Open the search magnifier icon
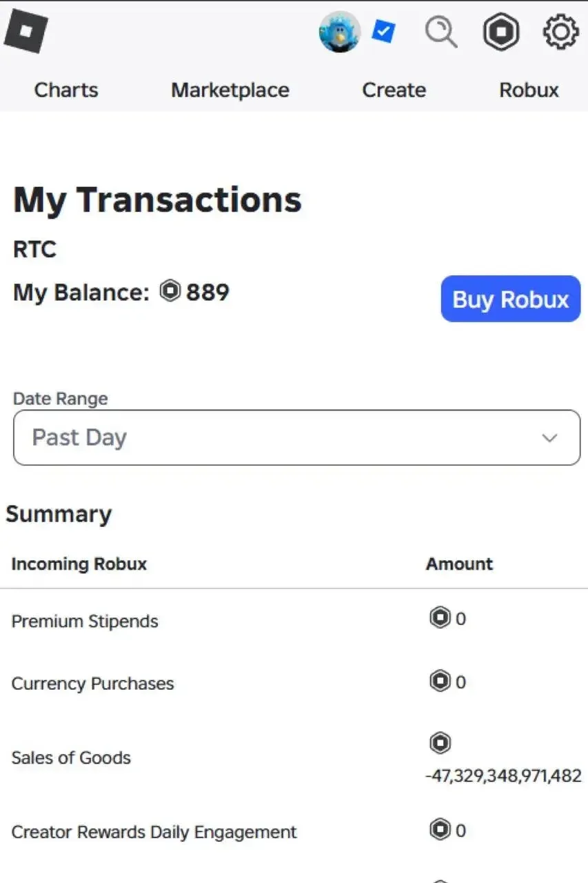Screen dimensions: 588x883 point(441,32)
